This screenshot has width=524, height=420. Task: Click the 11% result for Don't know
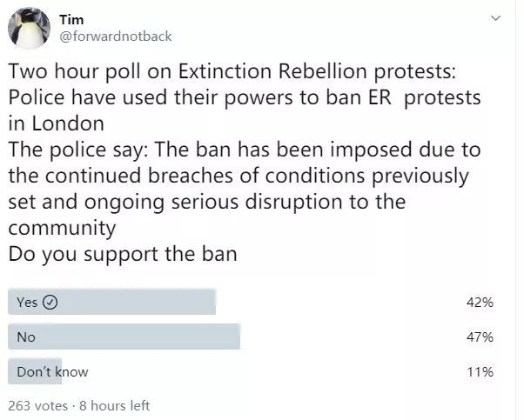coord(480,372)
